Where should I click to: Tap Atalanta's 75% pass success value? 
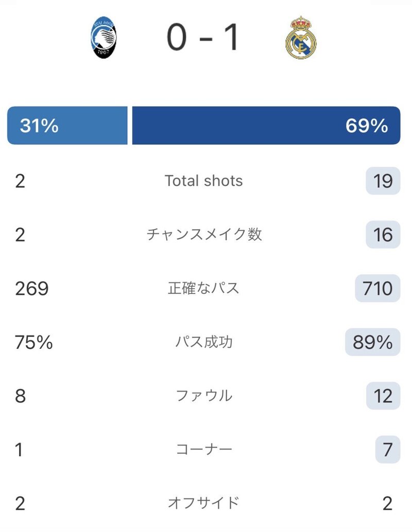click(x=33, y=342)
